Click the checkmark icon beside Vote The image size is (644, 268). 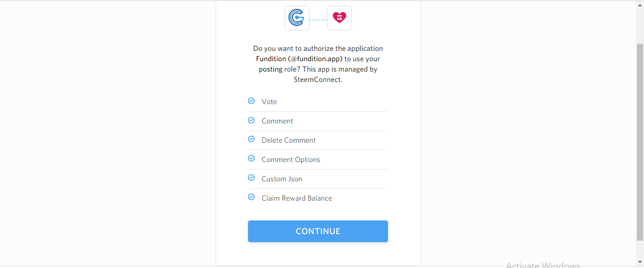pyautogui.click(x=251, y=101)
